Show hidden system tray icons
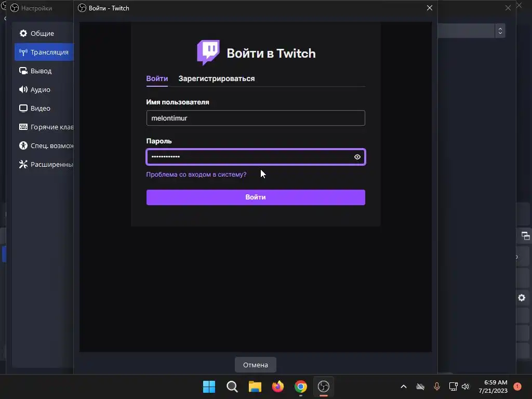The width and height of the screenshot is (532, 399). click(x=403, y=387)
